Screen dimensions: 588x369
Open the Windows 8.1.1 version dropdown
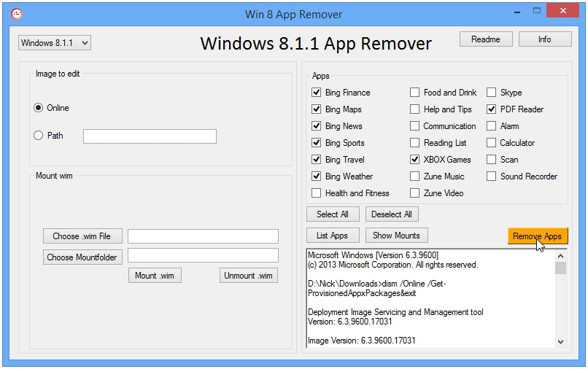pos(54,43)
